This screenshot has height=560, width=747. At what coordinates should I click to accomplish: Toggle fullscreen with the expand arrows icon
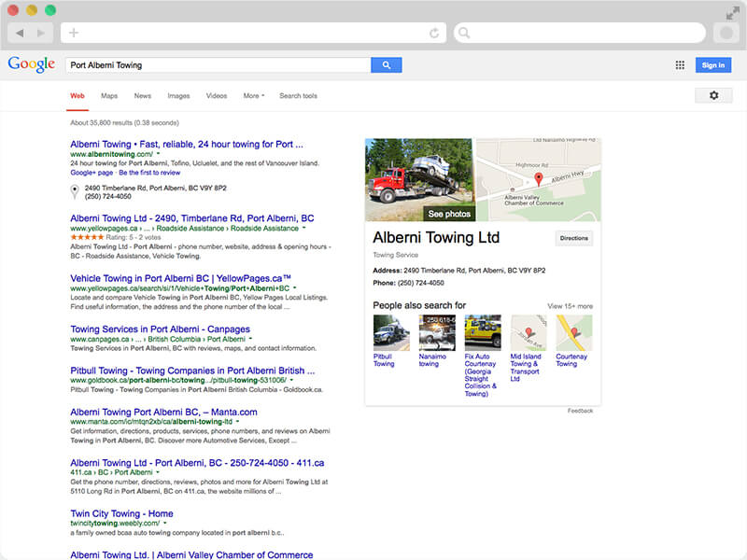pyautogui.click(x=732, y=13)
